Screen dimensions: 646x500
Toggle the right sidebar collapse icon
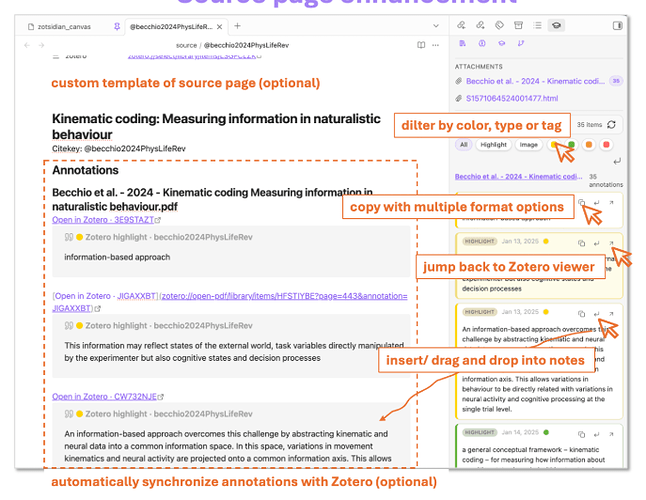point(617,26)
